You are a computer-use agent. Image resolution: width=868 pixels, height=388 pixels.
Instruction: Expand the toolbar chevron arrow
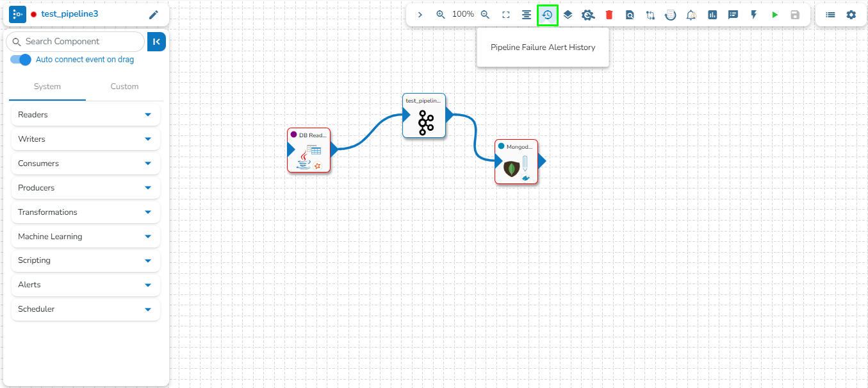click(x=420, y=15)
